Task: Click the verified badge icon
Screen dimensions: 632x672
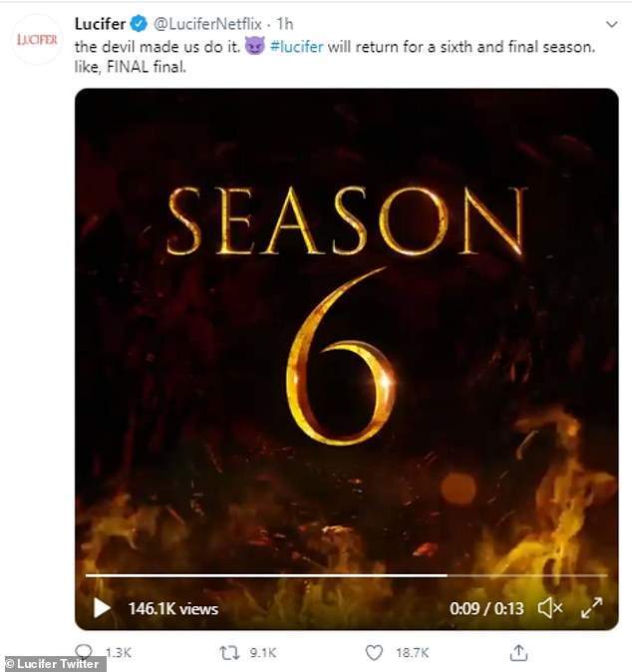Action: tap(141, 23)
